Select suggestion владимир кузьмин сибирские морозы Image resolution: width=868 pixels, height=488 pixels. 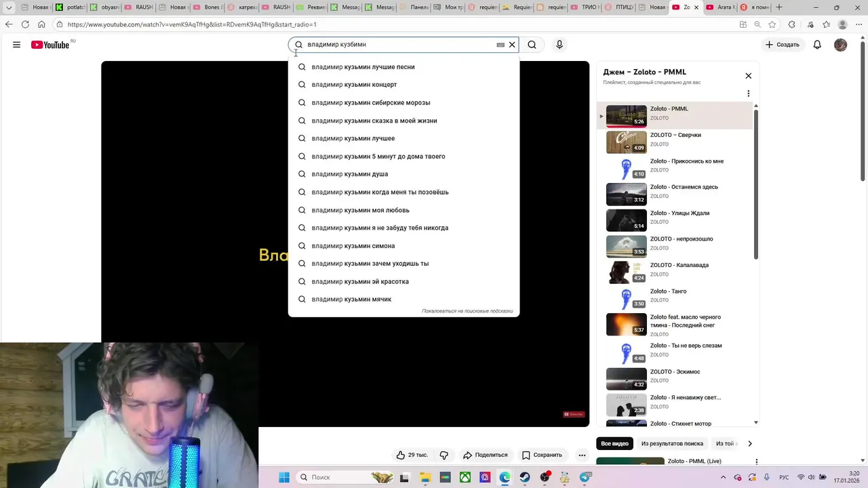(x=403, y=103)
